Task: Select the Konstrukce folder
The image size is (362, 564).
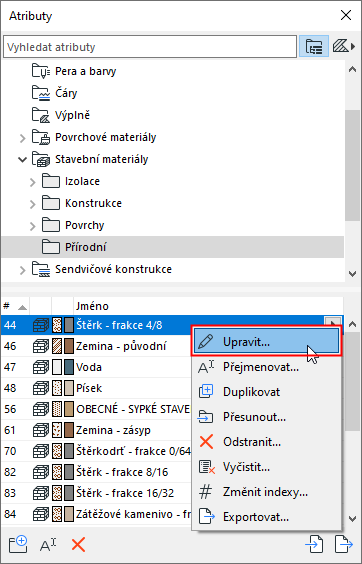Action: 93,203
